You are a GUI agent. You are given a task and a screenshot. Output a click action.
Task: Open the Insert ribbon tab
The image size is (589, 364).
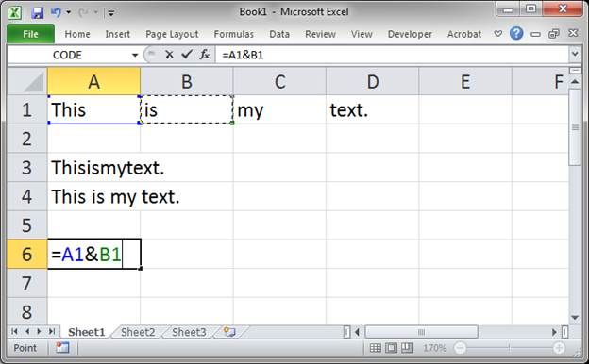click(118, 34)
